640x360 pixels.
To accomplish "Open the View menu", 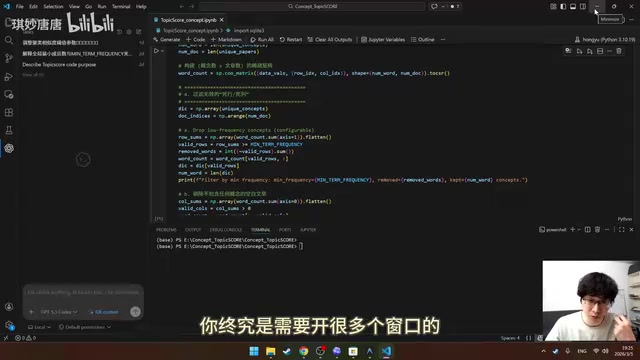I will [74, 7].
